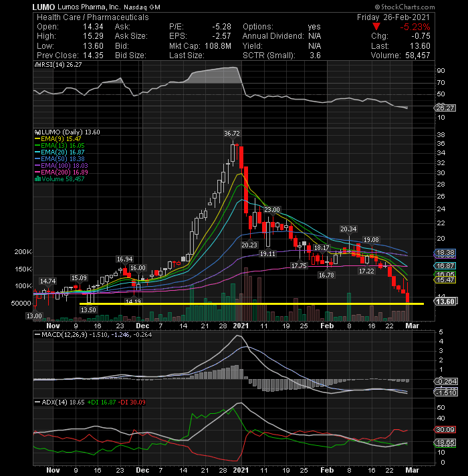The height and width of the screenshot is (476, 468).
Task: Click the EMA(200) 16.89 legend entry
Action: point(62,172)
